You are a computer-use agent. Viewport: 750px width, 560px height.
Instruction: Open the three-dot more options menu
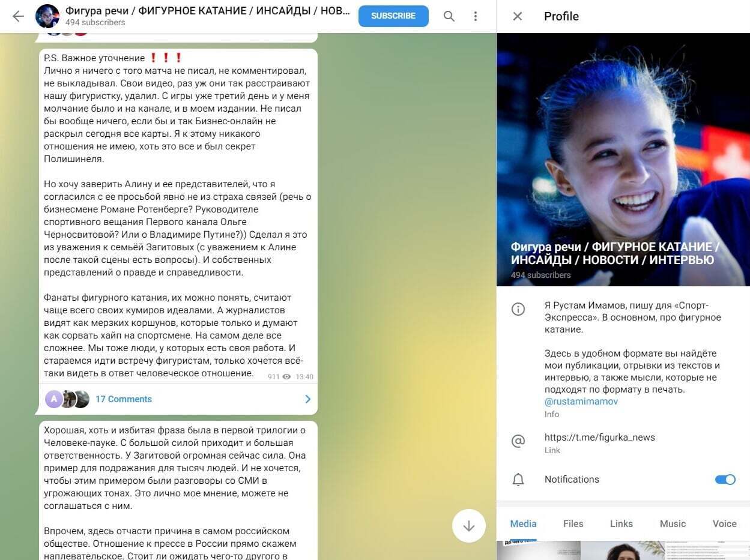coord(476,16)
